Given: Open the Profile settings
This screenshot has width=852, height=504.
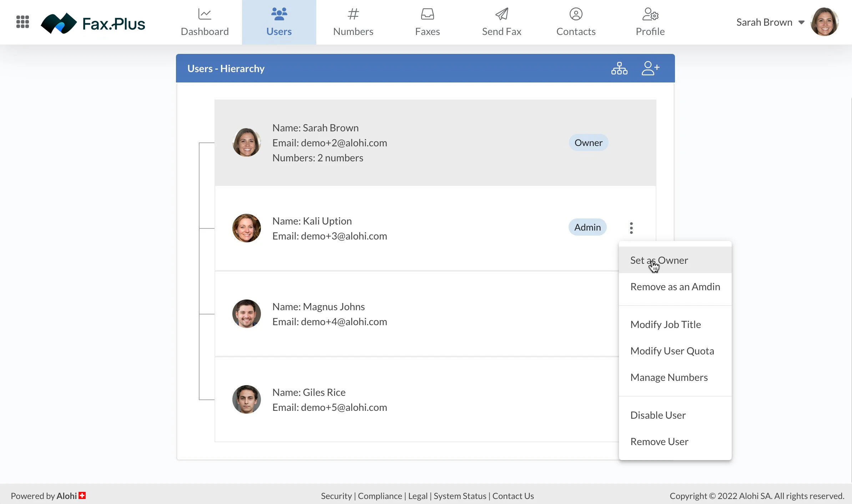Looking at the screenshot, I should (x=650, y=22).
